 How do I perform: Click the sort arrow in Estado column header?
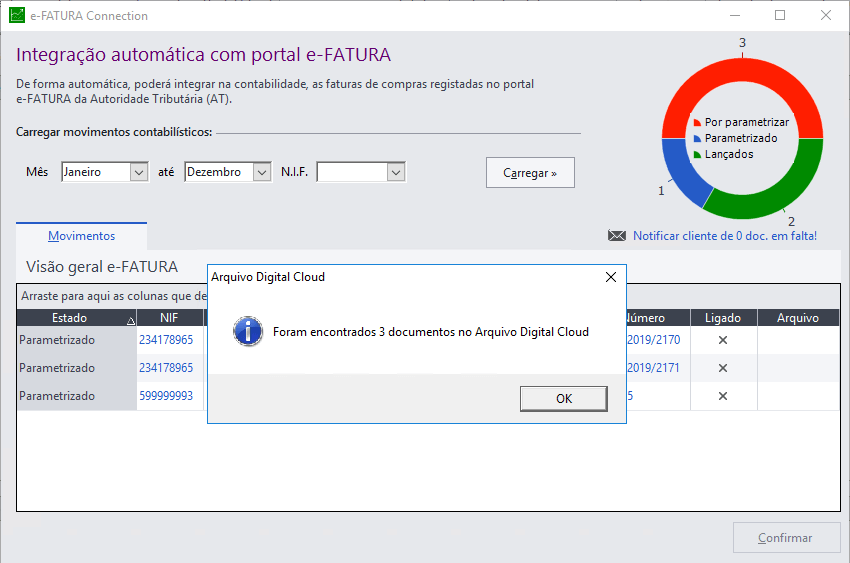tap(131, 320)
